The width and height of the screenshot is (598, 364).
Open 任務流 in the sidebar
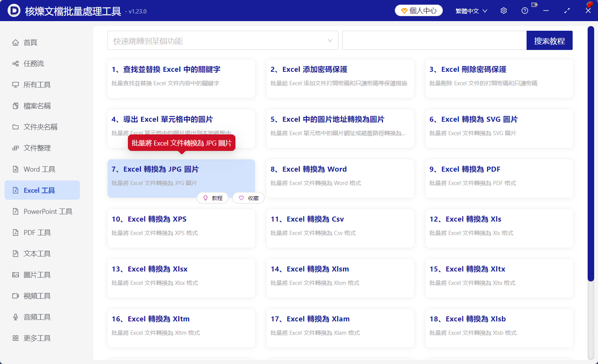[x=42, y=64]
